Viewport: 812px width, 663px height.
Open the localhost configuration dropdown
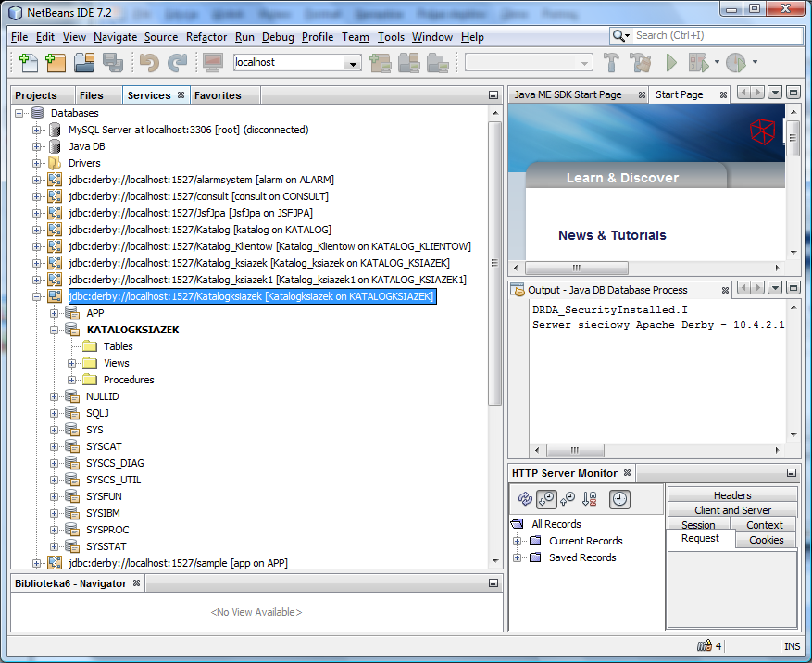[x=353, y=63]
